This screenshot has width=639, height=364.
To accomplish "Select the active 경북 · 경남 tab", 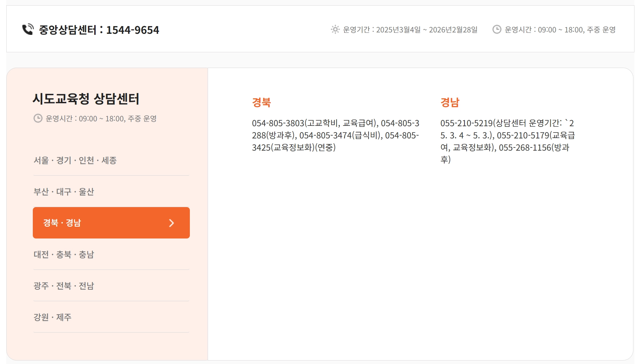I will tap(111, 223).
